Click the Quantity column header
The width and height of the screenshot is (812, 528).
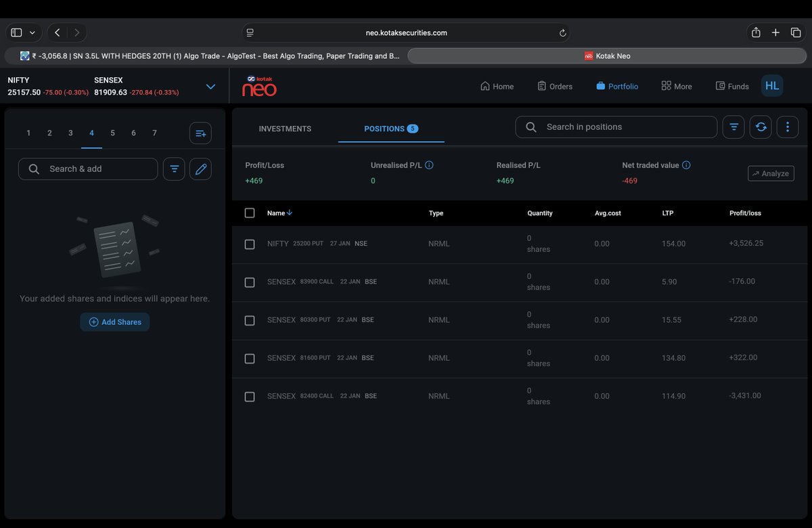point(540,213)
